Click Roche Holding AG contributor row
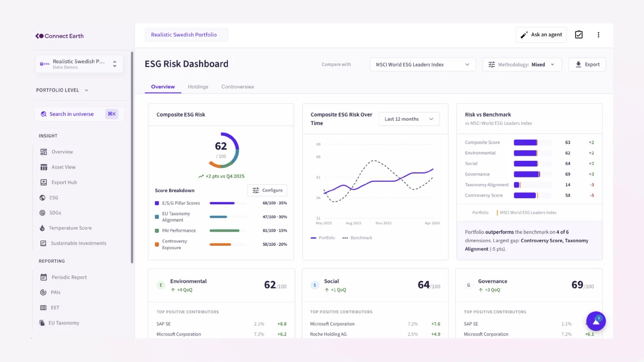This screenshot has width=644, height=362. click(375, 334)
